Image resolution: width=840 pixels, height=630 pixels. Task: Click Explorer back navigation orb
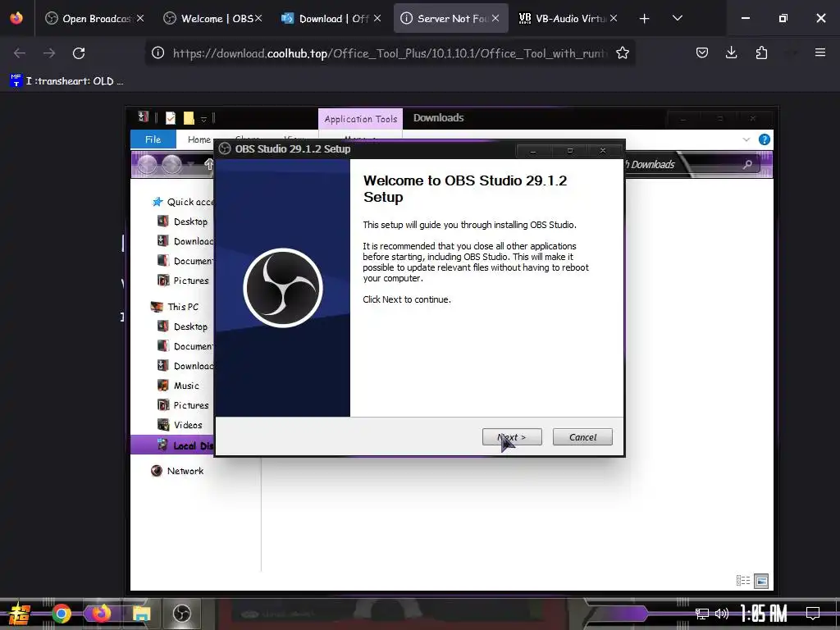[x=147, y=164]
